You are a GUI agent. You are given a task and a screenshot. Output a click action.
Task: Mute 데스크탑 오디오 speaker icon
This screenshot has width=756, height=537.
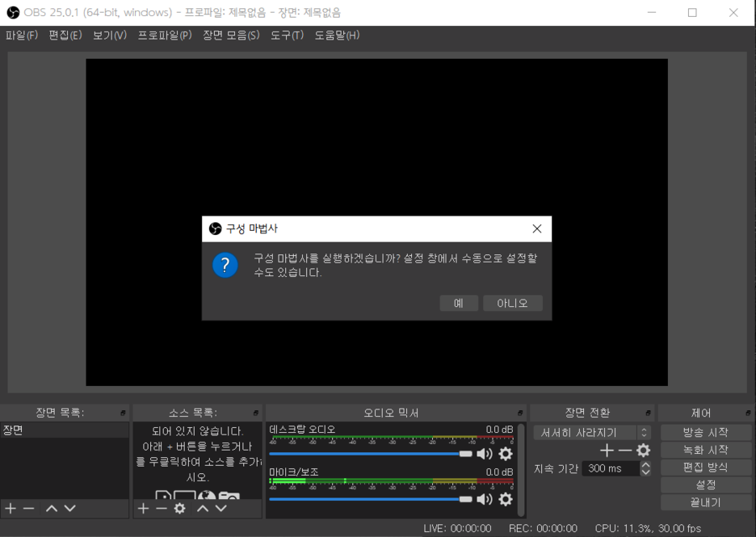tap(485, 454)
